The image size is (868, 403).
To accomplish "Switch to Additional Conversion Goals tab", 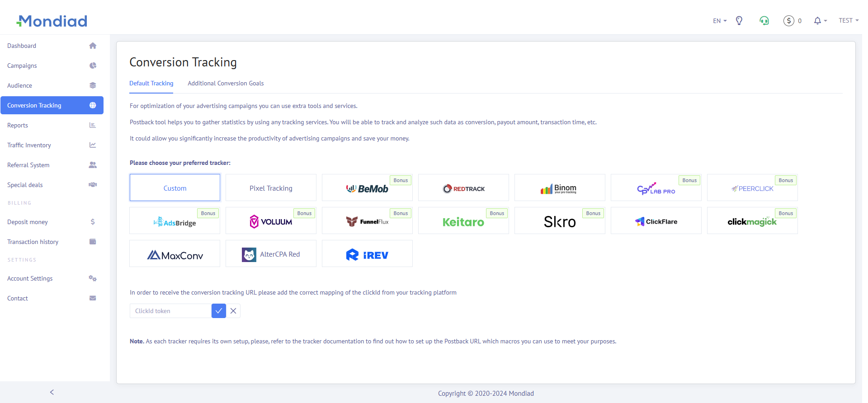I will (226, 84).
